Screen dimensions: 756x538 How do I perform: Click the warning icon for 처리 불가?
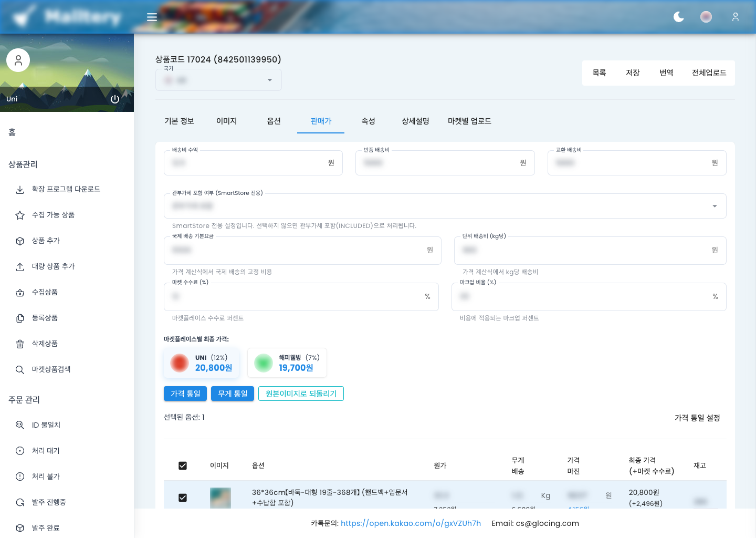tap(20, 477)
